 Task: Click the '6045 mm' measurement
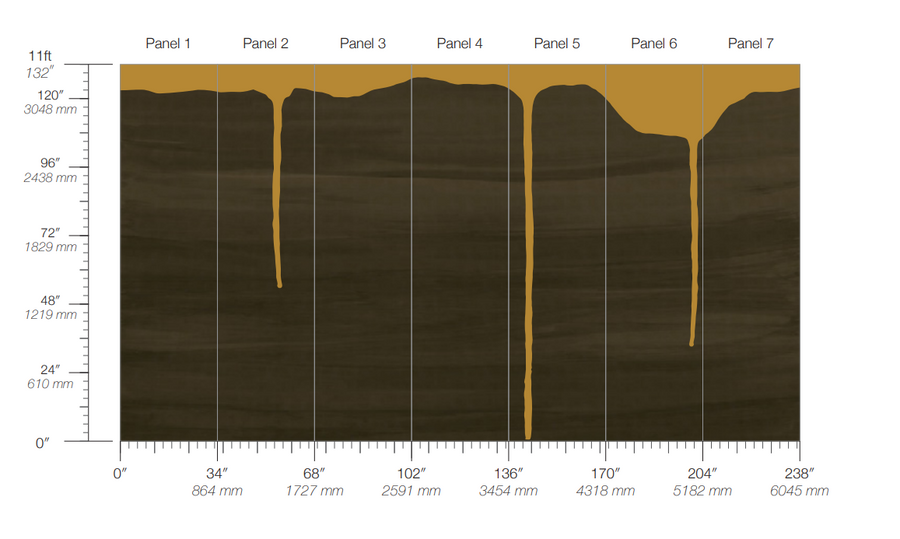(x=799, y=491)
